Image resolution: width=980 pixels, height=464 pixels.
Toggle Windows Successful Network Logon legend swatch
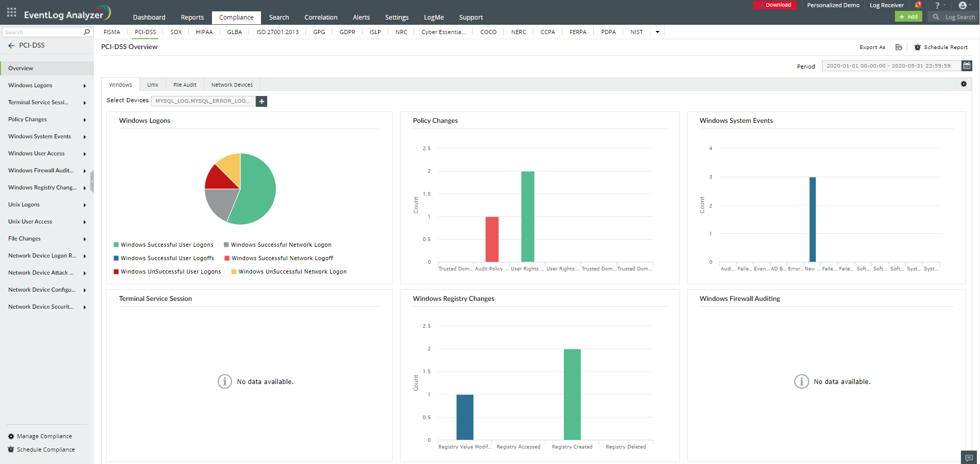pyautogui.click(x=226, y=245)
